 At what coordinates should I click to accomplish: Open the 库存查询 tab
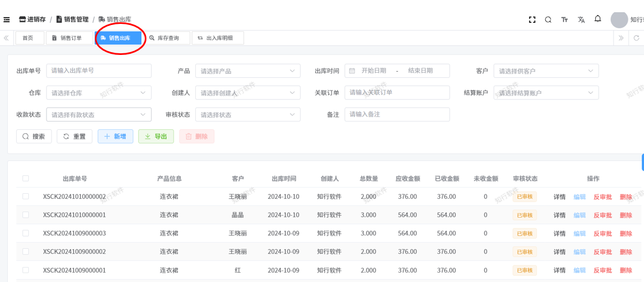[x=164, y=38]
